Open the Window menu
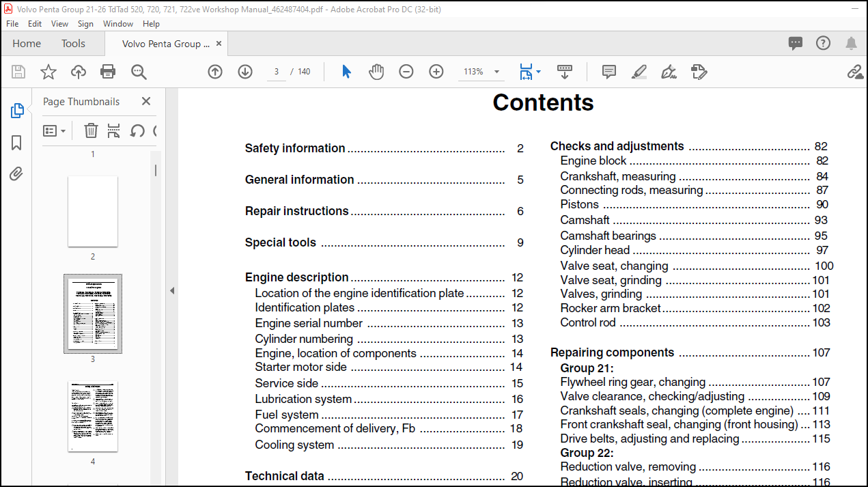The image size is (868, 487). tap(118, 23)
